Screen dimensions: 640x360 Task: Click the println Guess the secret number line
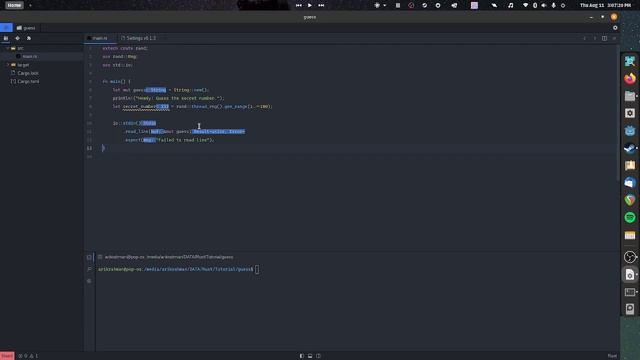tap(169, 98)
